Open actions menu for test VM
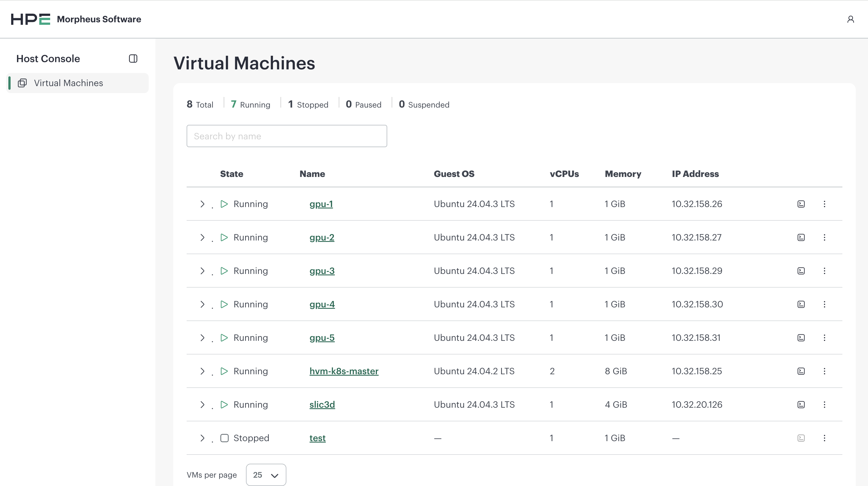The height and width of the screenshot is (486, 868). click(824, 438)
